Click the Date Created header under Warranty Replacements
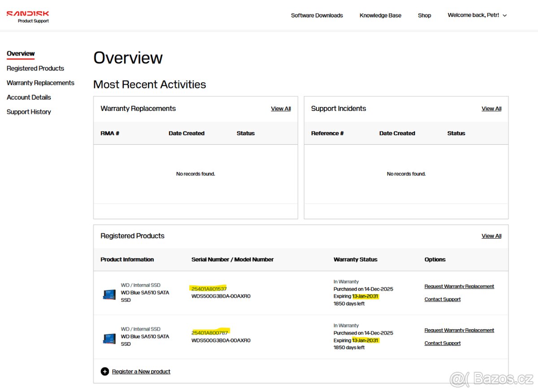538x392 pixels. pos(187,133)
